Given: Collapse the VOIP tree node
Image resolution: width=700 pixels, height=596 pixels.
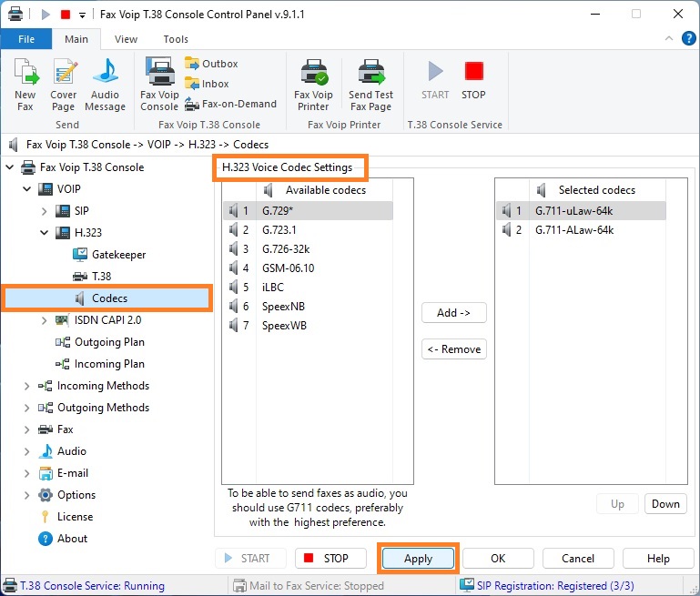Looking at the screenshot, I should coord(26,189).
